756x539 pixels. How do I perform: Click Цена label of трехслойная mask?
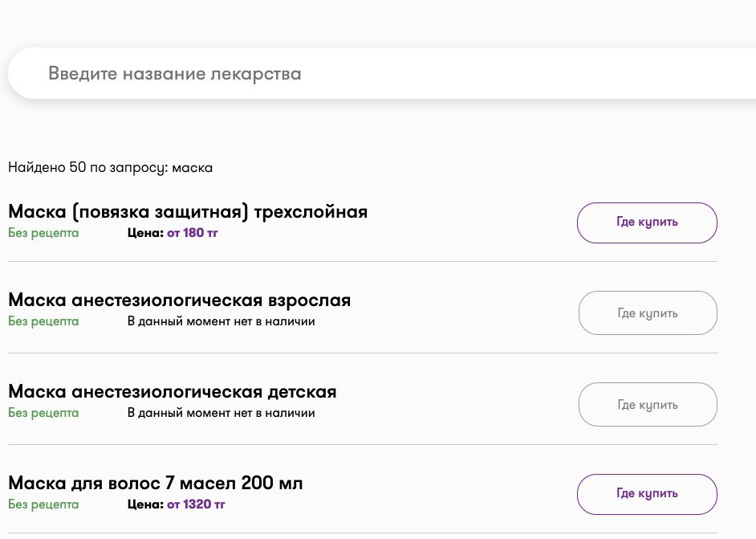click(x=145, y=233)
